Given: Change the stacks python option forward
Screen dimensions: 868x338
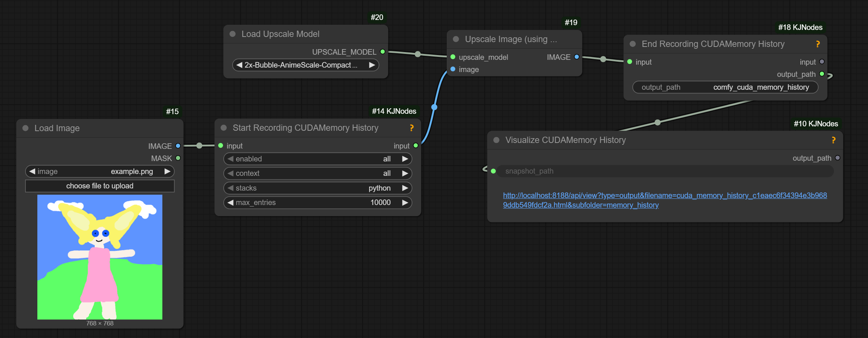Looking at the screenshot, I should pos(405,188).
